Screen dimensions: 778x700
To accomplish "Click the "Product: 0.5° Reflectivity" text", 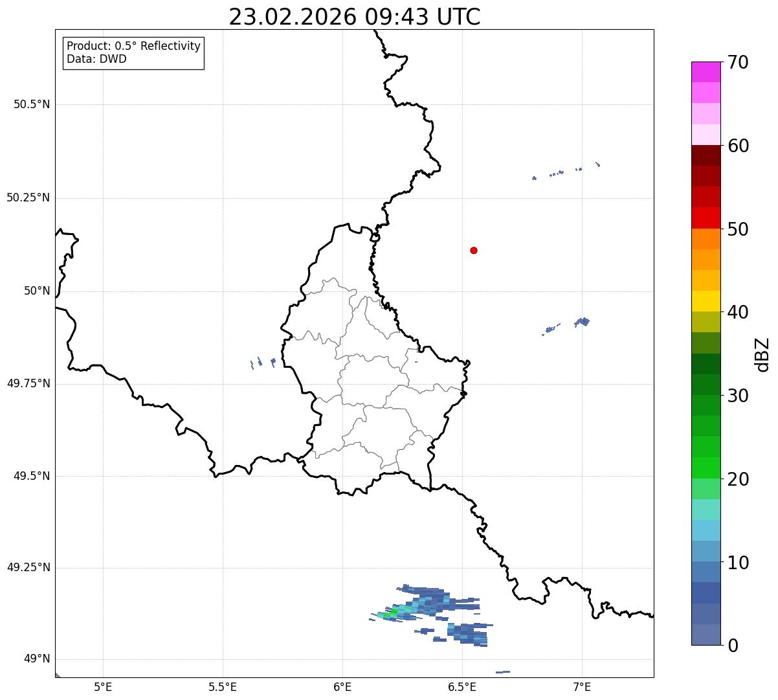I will coord(133,46).
